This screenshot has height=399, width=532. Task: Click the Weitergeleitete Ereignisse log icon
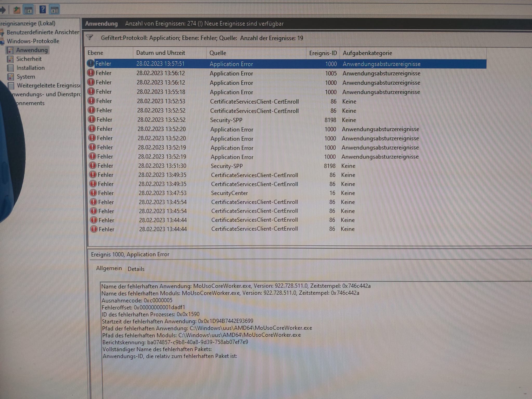click(11, 85)
